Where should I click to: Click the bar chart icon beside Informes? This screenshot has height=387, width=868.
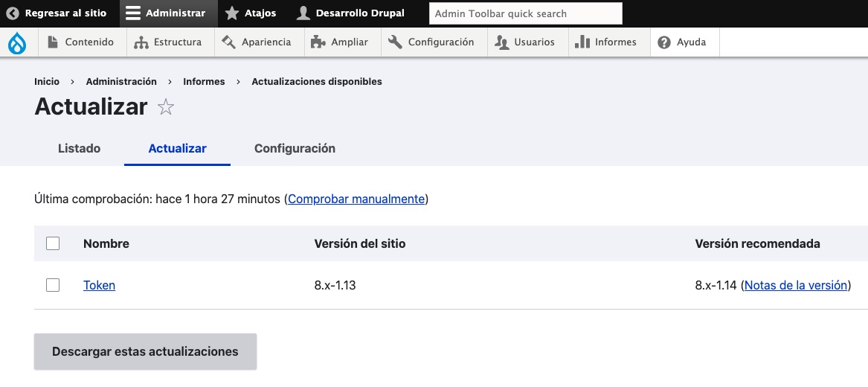[582, 42]
